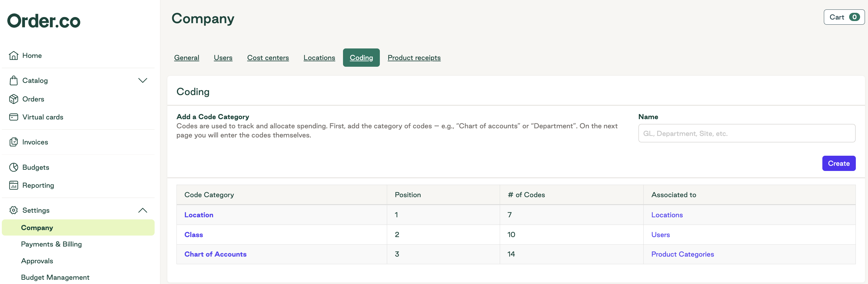The height and width of the screenshot is (284, 868).
Task: Click the Order.co logo
Action: [44, 21]
